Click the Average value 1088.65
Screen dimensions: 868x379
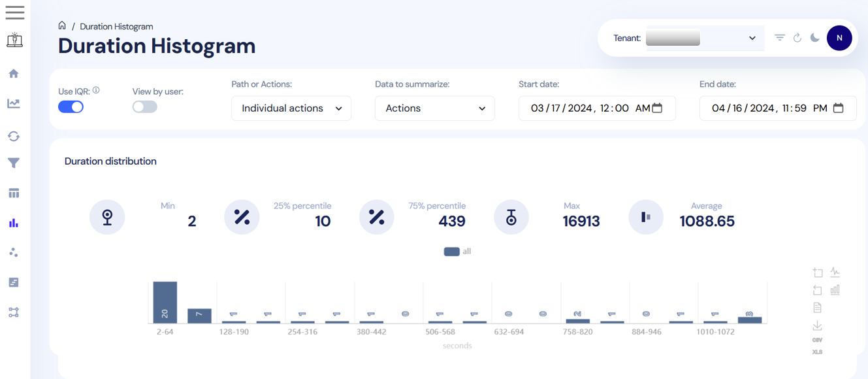[x=707, y=222]
